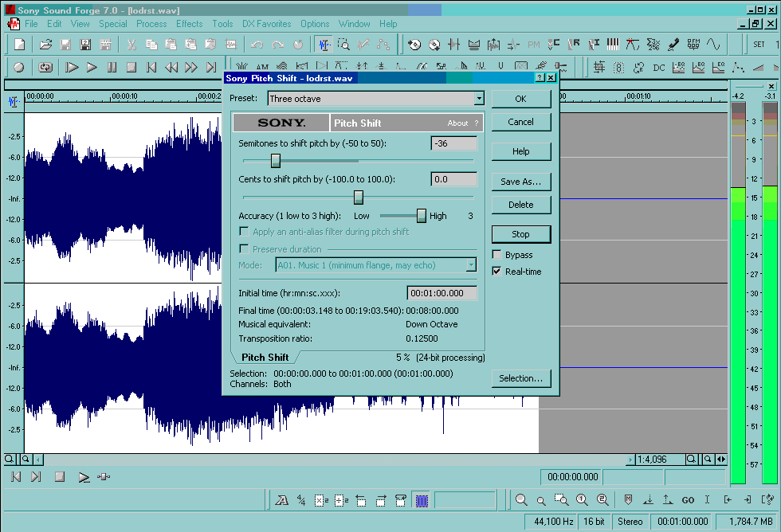Viewport: 781px width, 532px height.
Task: Select the Edit Tool waveform cursor icon
Action: pyautogui.click(x=324, y=45)
